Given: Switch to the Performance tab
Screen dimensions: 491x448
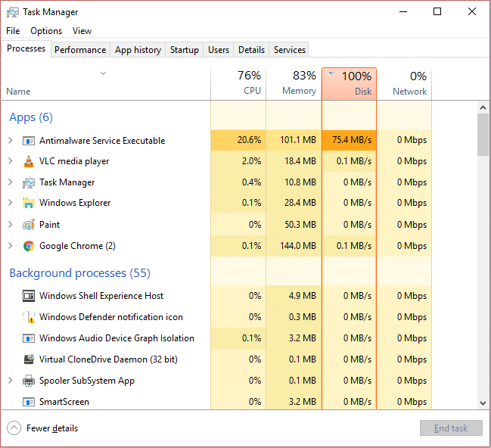Looking at the screenshot, I should click(80, 50).
